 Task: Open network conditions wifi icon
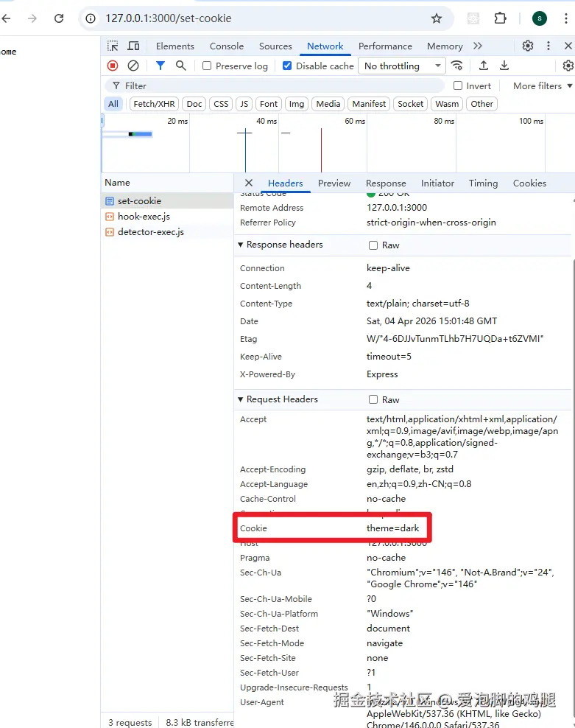tap(457, 66)
